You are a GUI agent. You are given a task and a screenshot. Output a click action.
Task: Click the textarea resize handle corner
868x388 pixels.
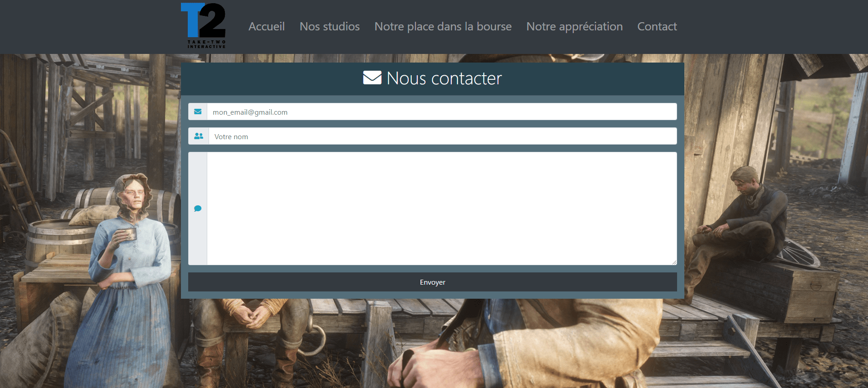[x=674, y=262]
